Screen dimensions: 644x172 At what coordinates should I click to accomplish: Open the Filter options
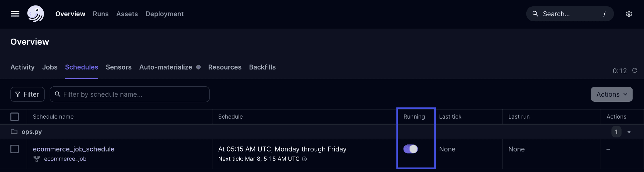point(28,94)
